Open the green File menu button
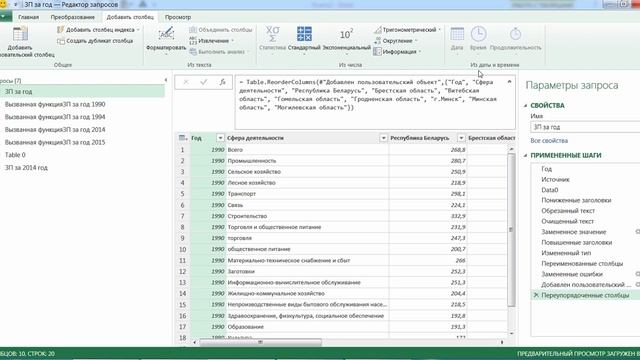Viewport: 640px width, 360px height. [x=5, y=17]
